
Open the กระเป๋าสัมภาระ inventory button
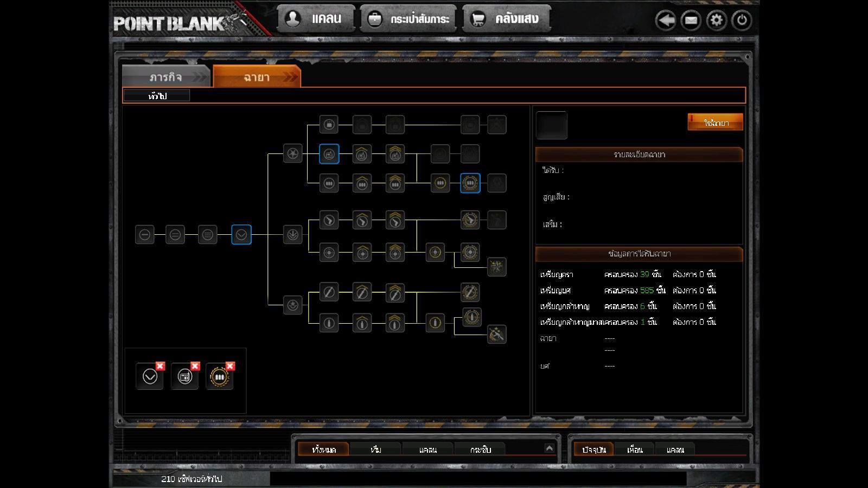(409, 19)
